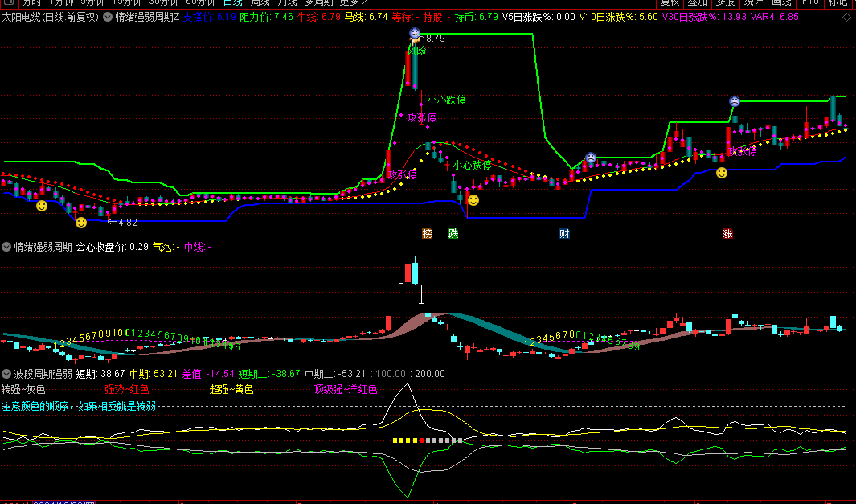Click the V10日涨跌%: 5.60 value
856x504 pixels.
tap(619, 17)
